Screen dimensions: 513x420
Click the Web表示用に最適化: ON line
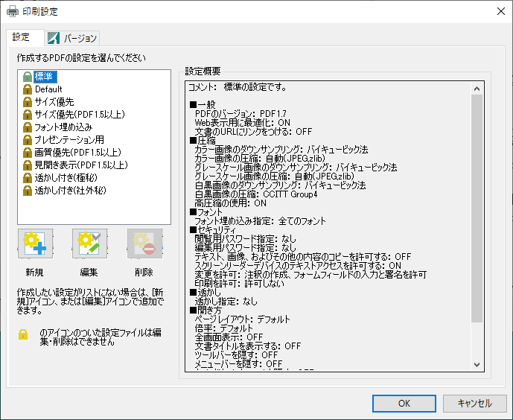(x=243, y=123)
